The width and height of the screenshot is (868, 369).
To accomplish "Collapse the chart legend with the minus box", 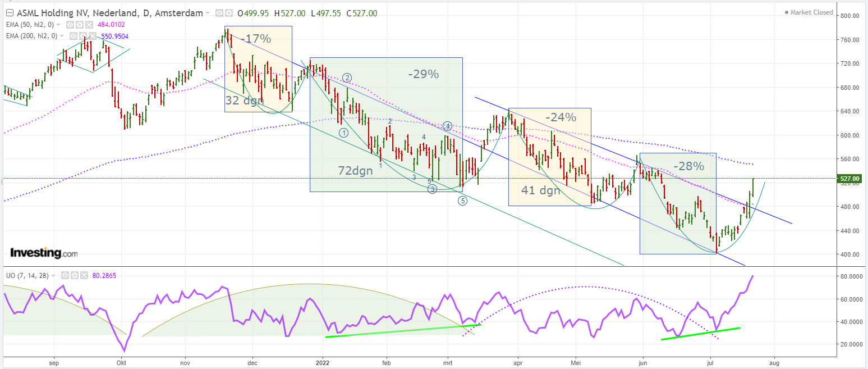I will [x=8, y=13].
